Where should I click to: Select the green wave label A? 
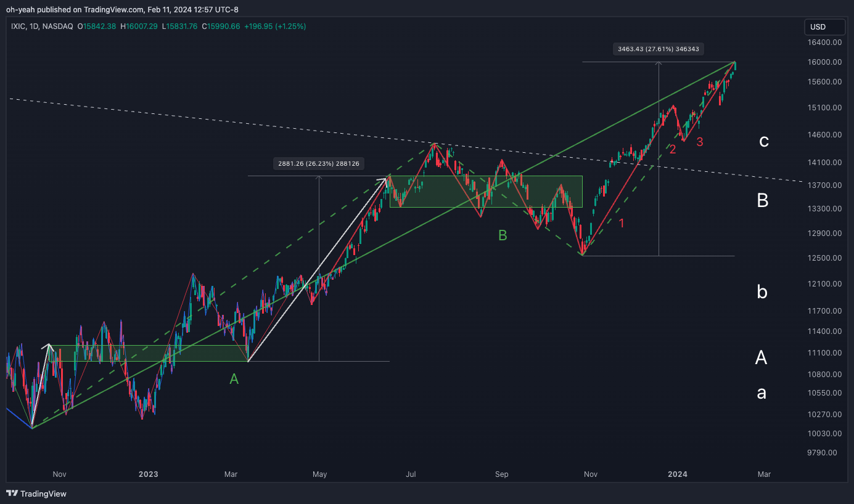[x=234, y=380]
